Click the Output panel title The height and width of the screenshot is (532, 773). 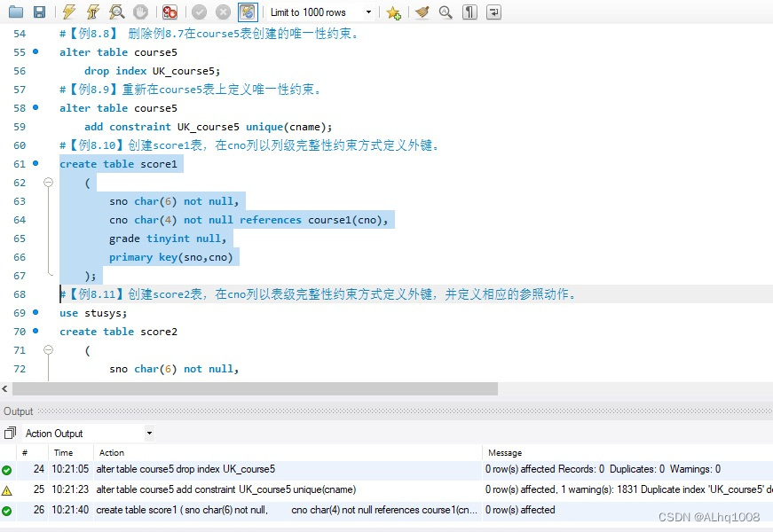[19, 411]
